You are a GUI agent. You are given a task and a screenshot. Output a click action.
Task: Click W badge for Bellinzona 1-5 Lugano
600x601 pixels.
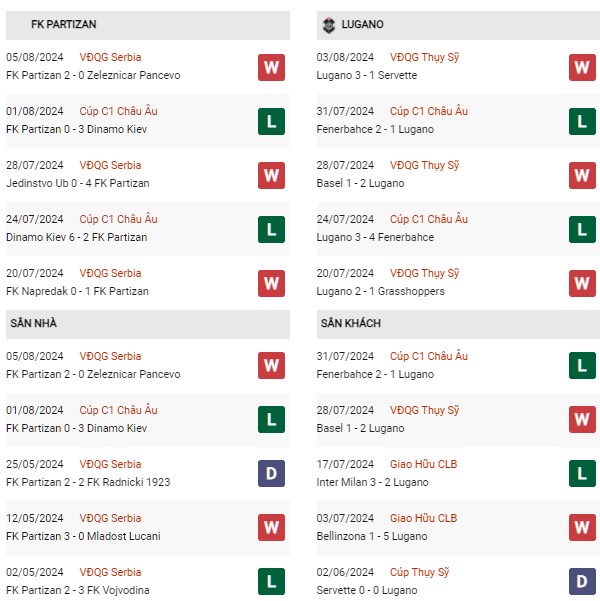(582, 527)
